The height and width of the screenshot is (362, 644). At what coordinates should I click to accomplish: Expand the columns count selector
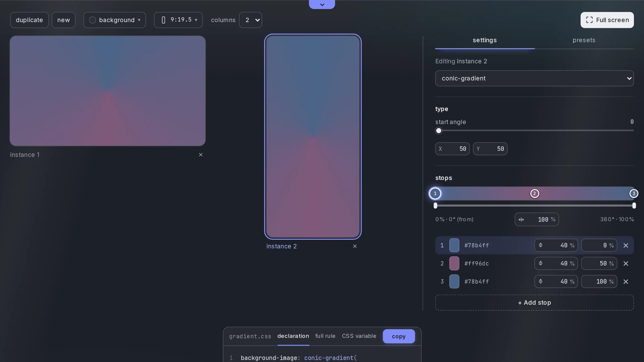pos(251,20)
